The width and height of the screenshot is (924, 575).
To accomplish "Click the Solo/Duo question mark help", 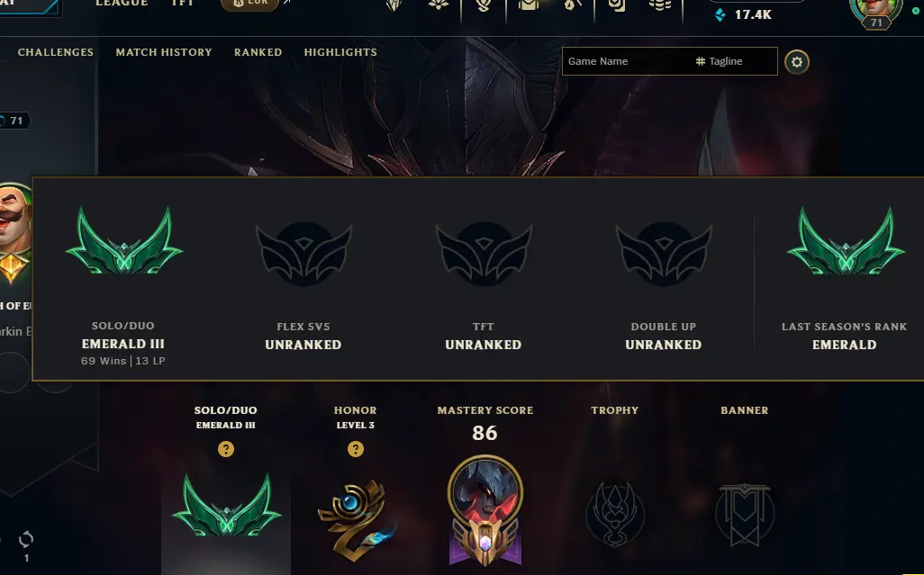I will click(226, 449).
